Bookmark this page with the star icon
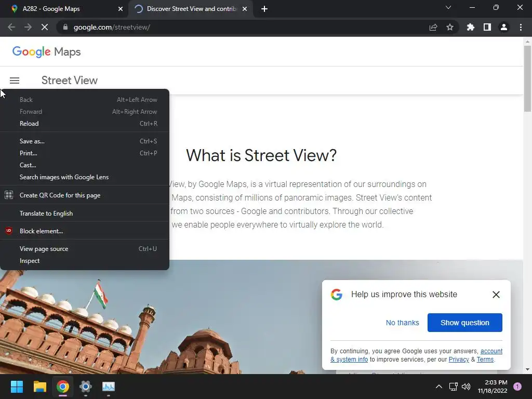The height and width of the screenshot is (399, 532). [x=450, y=27]
